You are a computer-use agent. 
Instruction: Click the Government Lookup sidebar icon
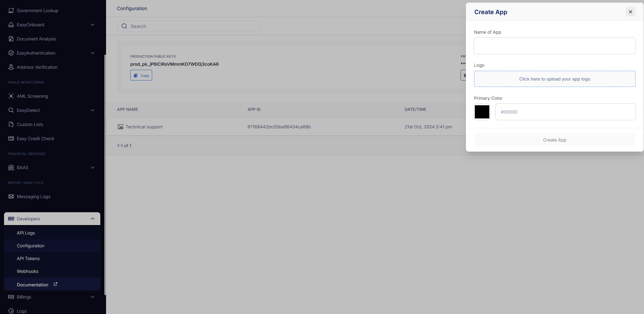click(x=11, y=10)
